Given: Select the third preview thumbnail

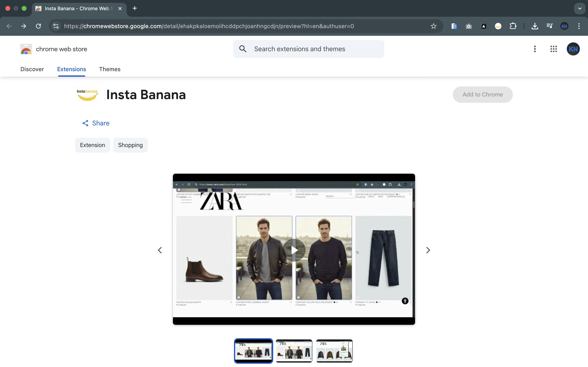Looking at the screenshot, I should pyautogui.click(x=334, y=351).
